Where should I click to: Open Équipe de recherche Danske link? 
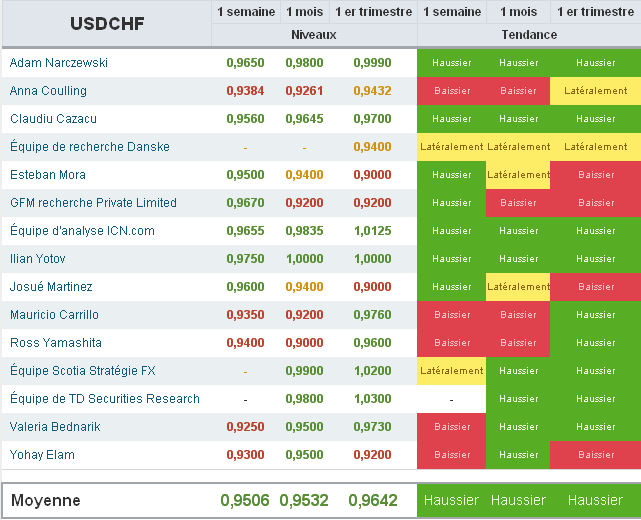pos(90,146)
